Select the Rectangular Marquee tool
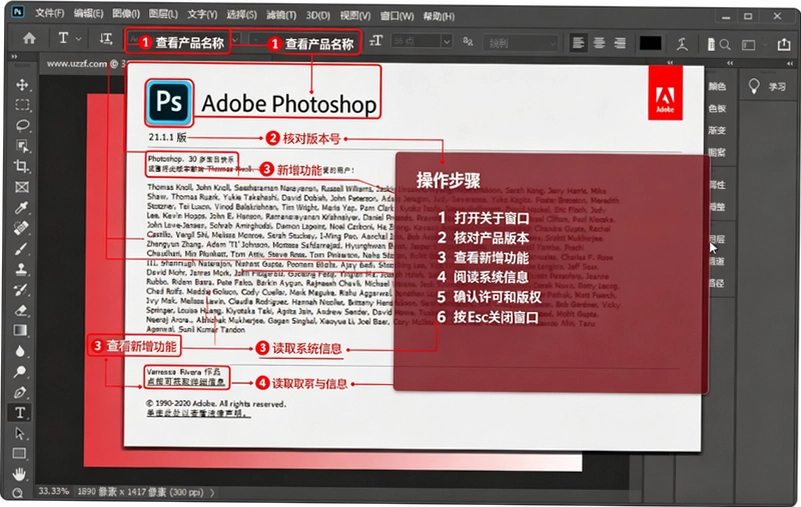The image size is (801, 507). (x=21, y=105)
